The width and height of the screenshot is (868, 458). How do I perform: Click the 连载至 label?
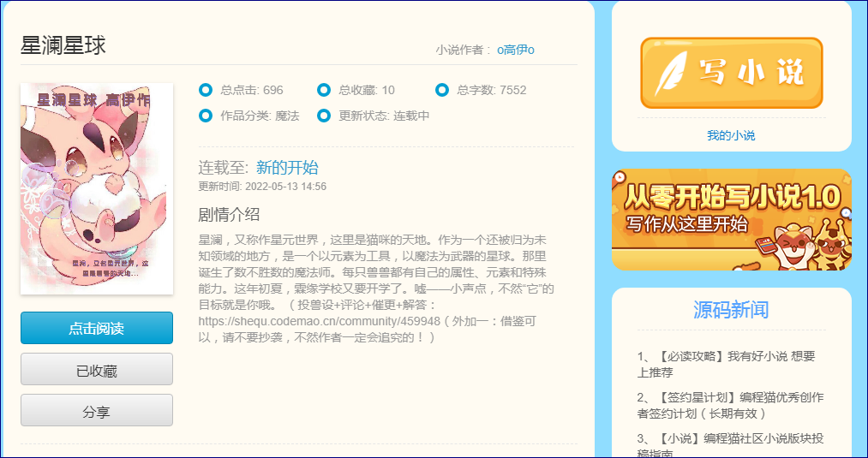click(224, 167)
